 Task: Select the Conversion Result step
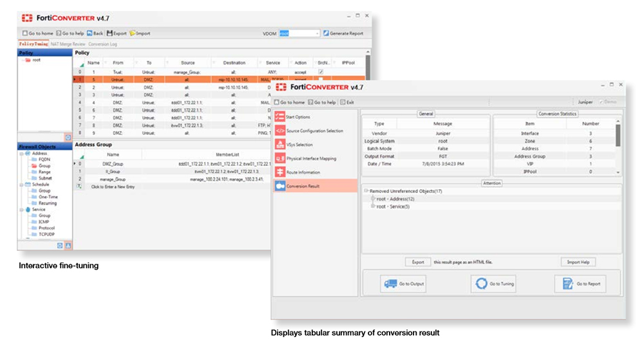316,186
